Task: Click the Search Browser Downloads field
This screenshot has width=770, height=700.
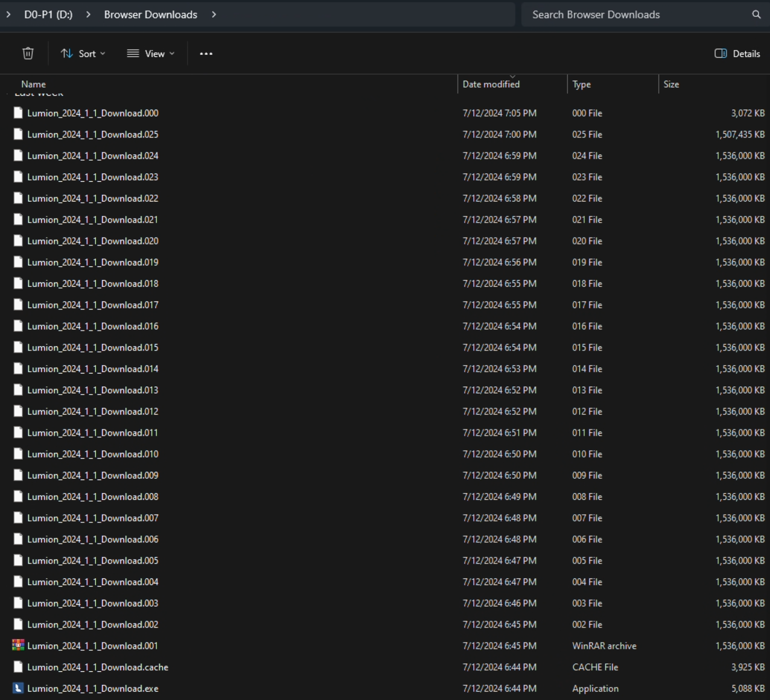Action: 634,15
